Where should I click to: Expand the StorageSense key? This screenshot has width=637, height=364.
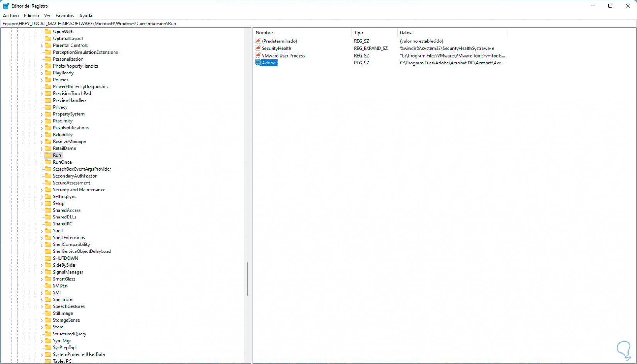(42, 320)
